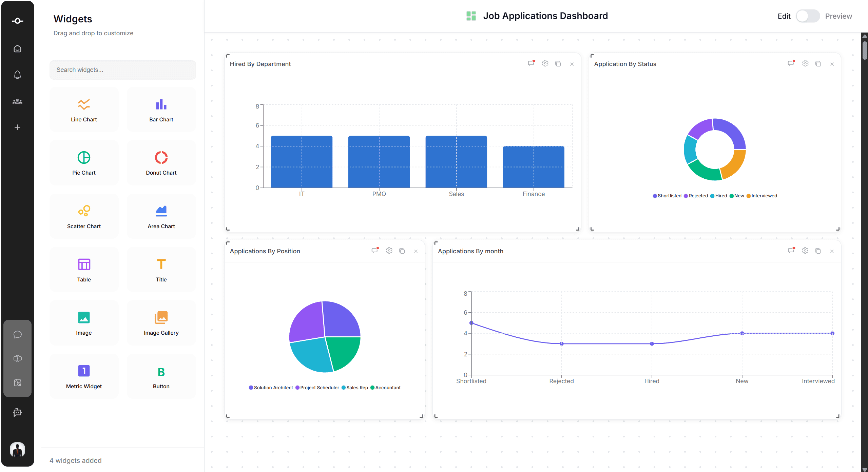Click the New data point on line
The height and width of the screenshot is (472, 868).
coord(742,333)
